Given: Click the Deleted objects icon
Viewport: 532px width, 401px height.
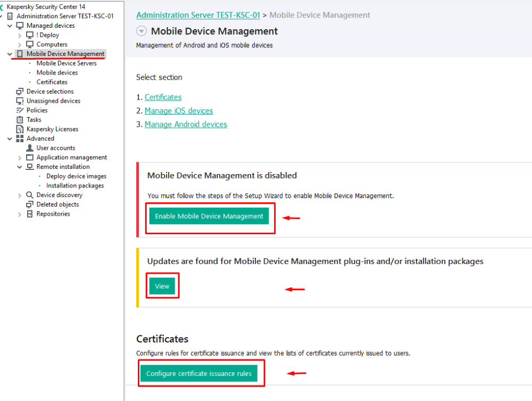Looking at the screenshot, I should [30, 204].
